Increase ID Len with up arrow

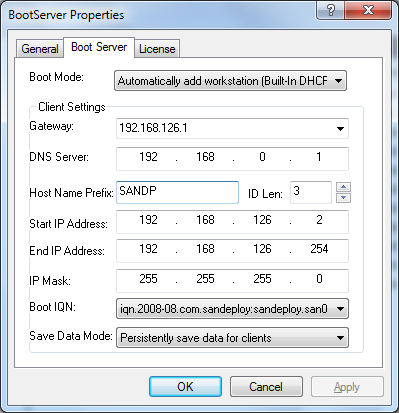click(344, 187)
